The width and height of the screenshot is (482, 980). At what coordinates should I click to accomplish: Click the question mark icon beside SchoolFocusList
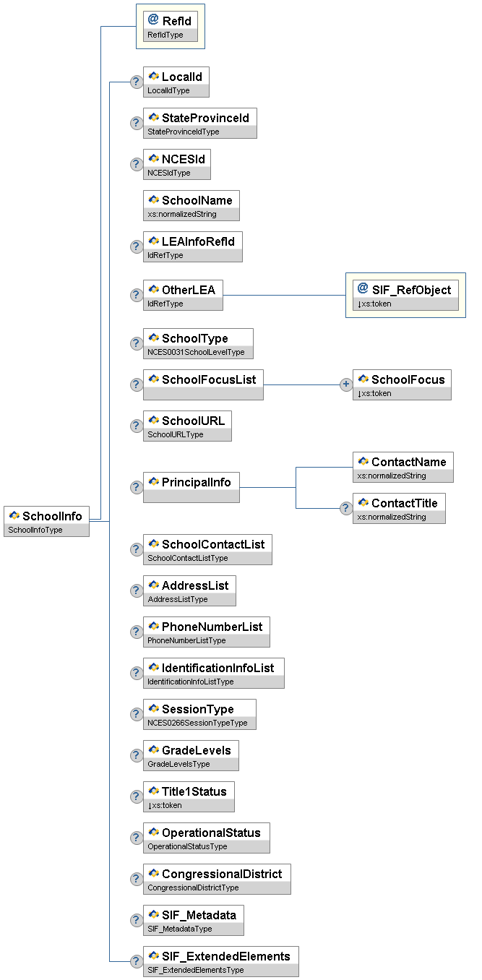pyautogui.click(x=136, y=384)
